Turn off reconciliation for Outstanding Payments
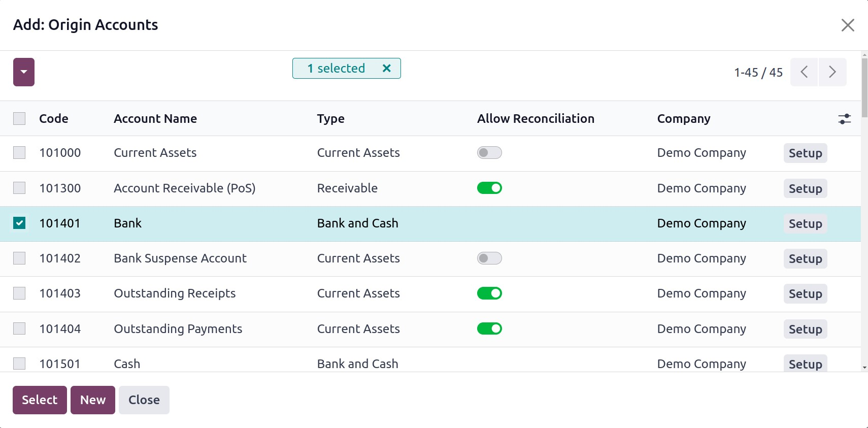Viewport: 868px width, 428px height. click(489, 329)
